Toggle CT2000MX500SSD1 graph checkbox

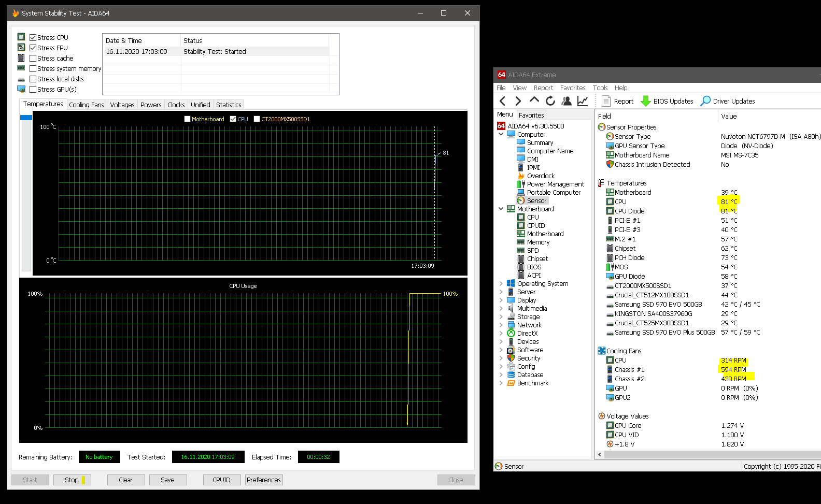[x=257, y=119]
